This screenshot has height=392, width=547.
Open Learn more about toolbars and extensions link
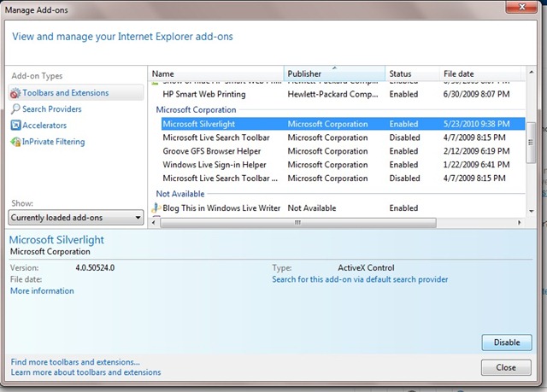click(85, 372)
